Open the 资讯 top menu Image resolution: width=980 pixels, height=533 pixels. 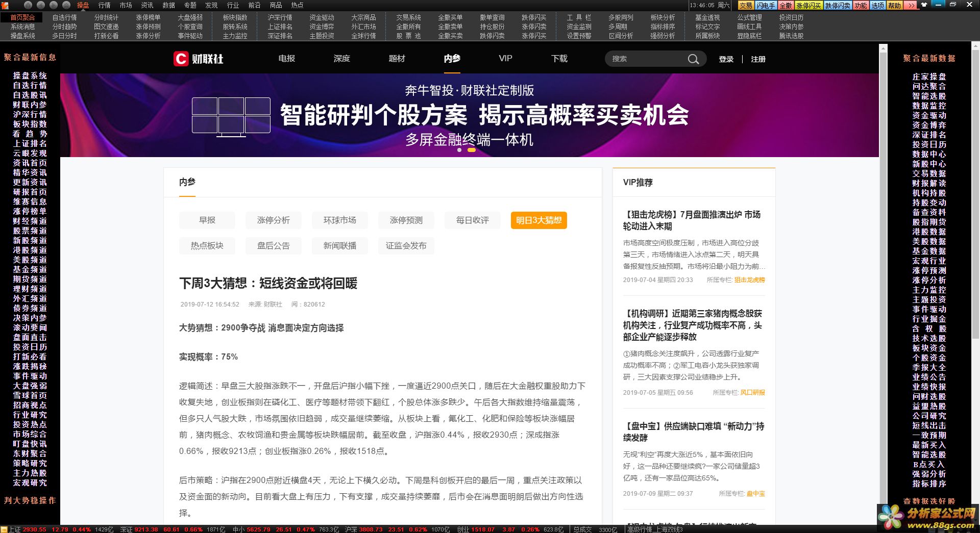coord(147,5)
